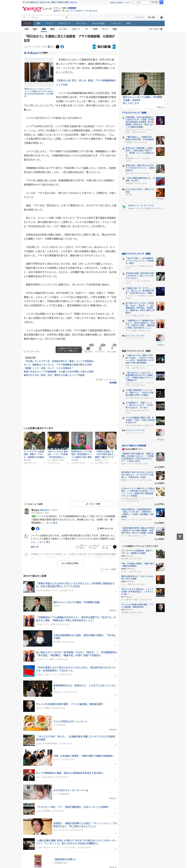Open the トピックス一覧 link
Screen dimensions: 186x868
155,29
